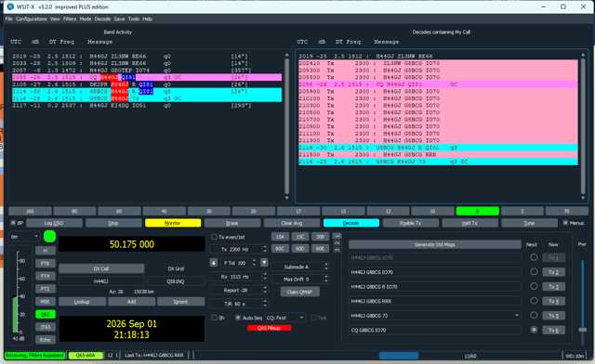The width and height of the screenshot is (595, 364).
Task: Toggle the Menus checkbox
Action: [x=565, y=223]
